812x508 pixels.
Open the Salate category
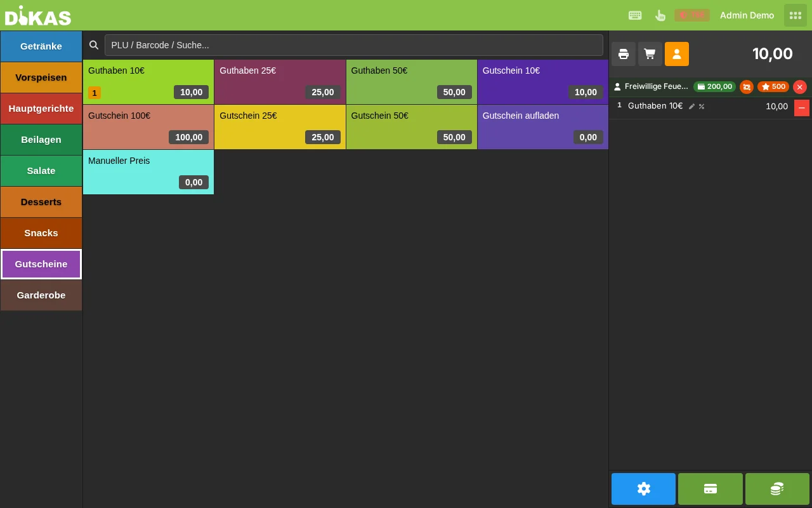[x=41, y=171]
